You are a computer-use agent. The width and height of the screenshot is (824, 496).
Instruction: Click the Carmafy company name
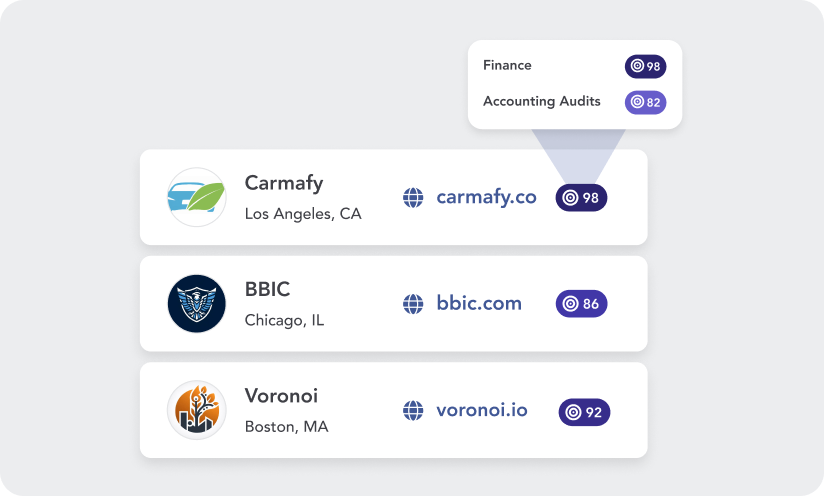[284, 183]
